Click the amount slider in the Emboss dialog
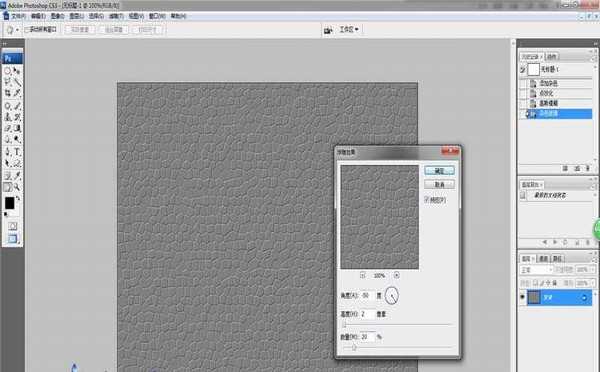The height and width of the screenshot is (372, 600). tap(397, 348)
